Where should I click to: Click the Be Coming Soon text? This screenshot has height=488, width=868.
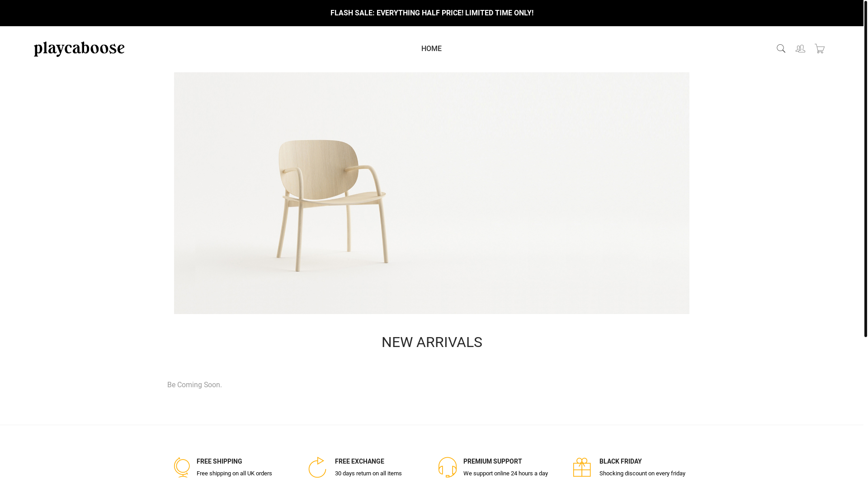click(x=194, y=385)
